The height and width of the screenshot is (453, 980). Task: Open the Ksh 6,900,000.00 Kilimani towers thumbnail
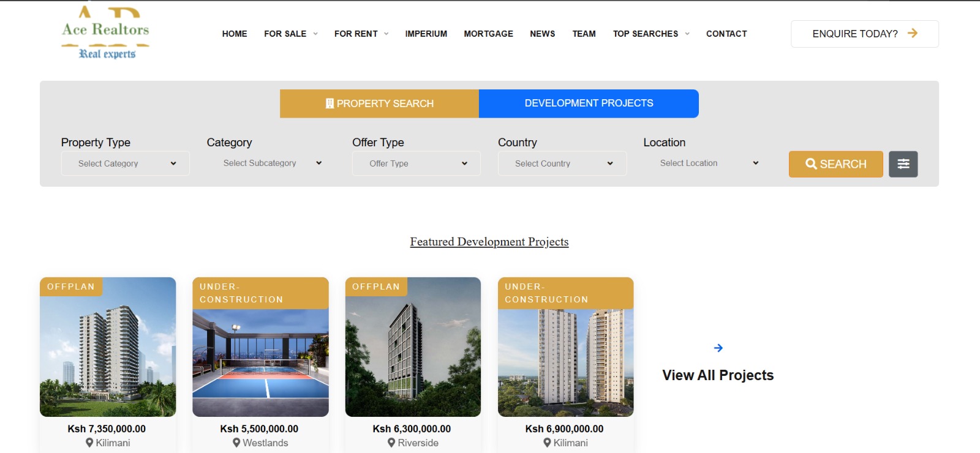[565, 347]
